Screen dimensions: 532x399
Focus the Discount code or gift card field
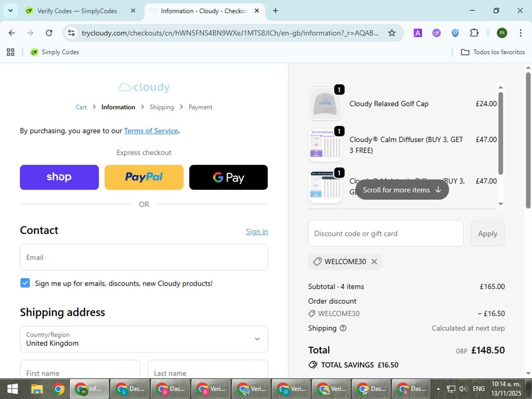click(x=386, y=233)
